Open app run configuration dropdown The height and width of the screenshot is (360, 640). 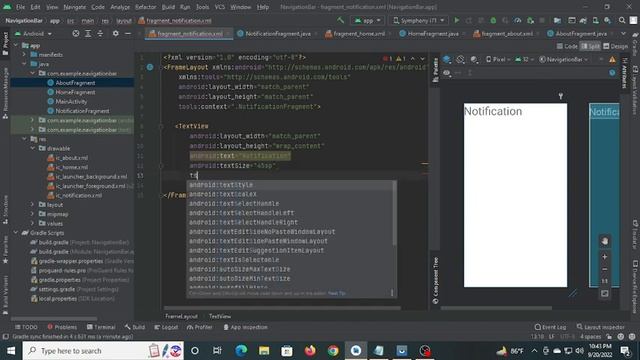point(367,20)
